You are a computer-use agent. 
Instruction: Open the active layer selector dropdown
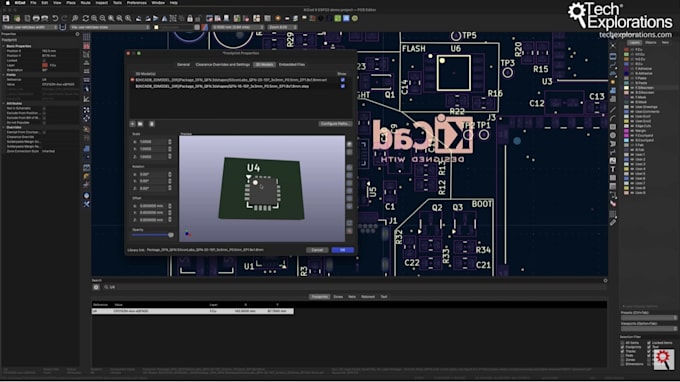click(x=178, y=27)
